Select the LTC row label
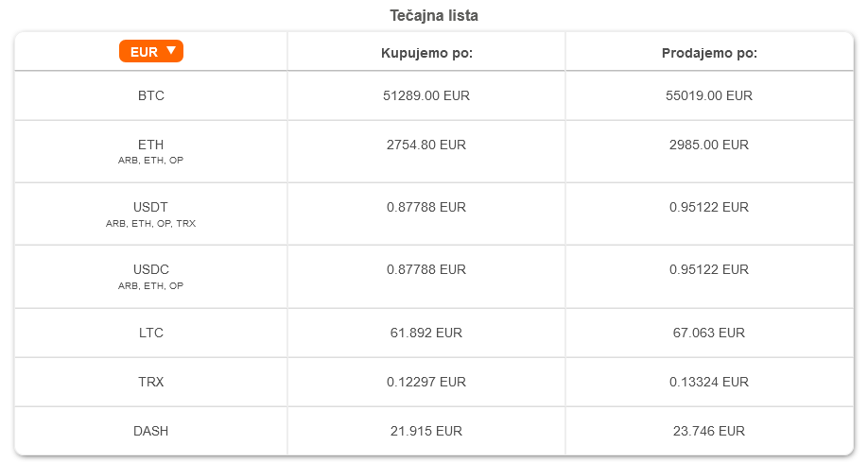Screen dimensions: 868x462 point(151,334)
